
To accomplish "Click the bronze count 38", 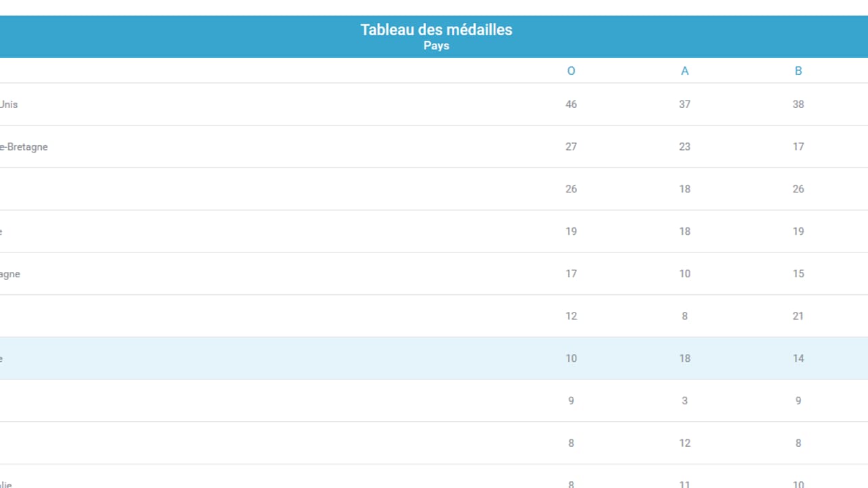I will tap(798, 105).
